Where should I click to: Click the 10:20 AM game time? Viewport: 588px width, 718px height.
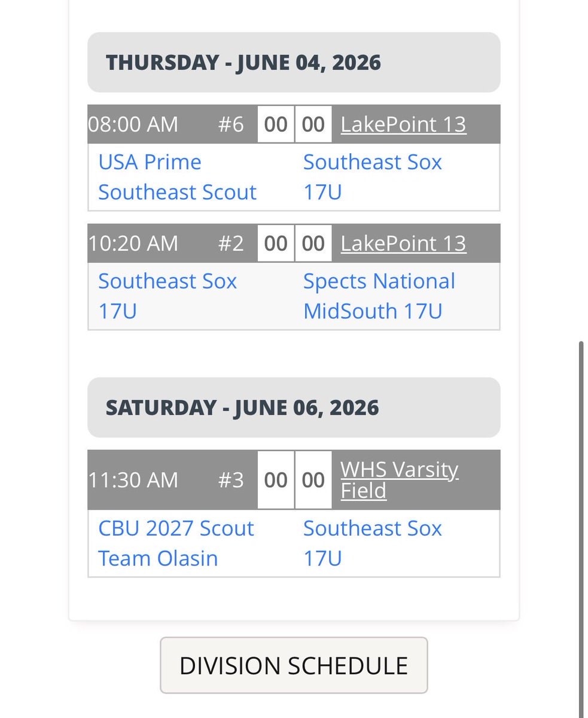tap(133, 244)
